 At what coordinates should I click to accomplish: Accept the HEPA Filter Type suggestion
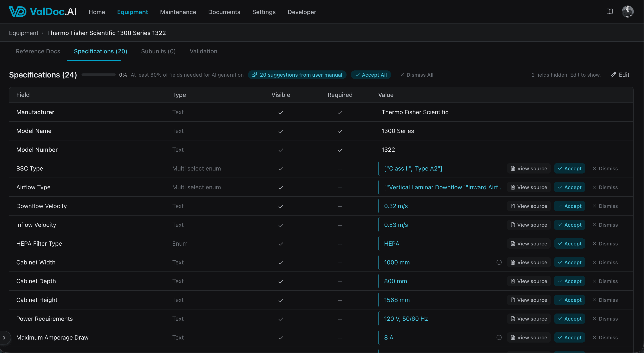(570, 244)
